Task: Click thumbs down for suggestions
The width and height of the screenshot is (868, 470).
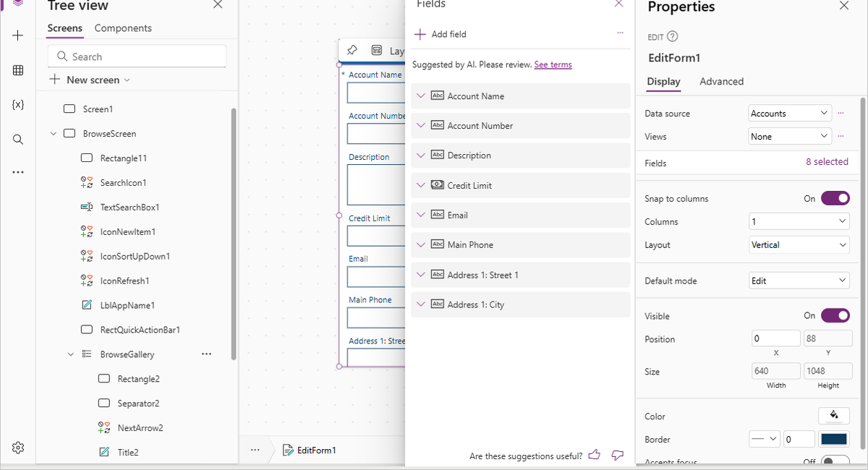Action: (x=617, y=455)
